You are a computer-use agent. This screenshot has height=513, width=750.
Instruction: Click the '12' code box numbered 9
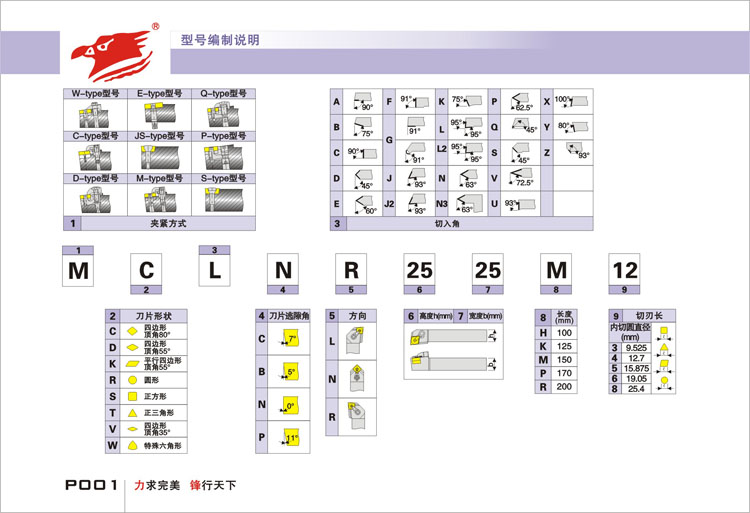624,270
